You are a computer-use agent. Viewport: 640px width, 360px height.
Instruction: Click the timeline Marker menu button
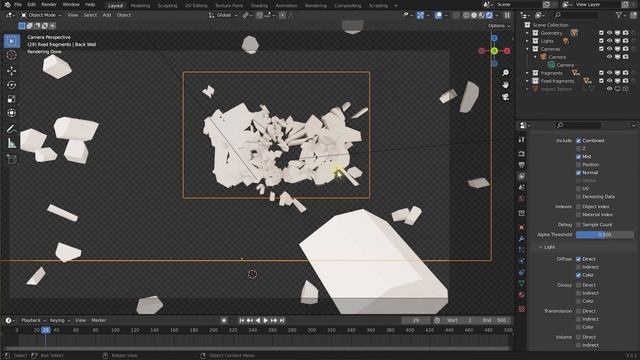(99, 320)
